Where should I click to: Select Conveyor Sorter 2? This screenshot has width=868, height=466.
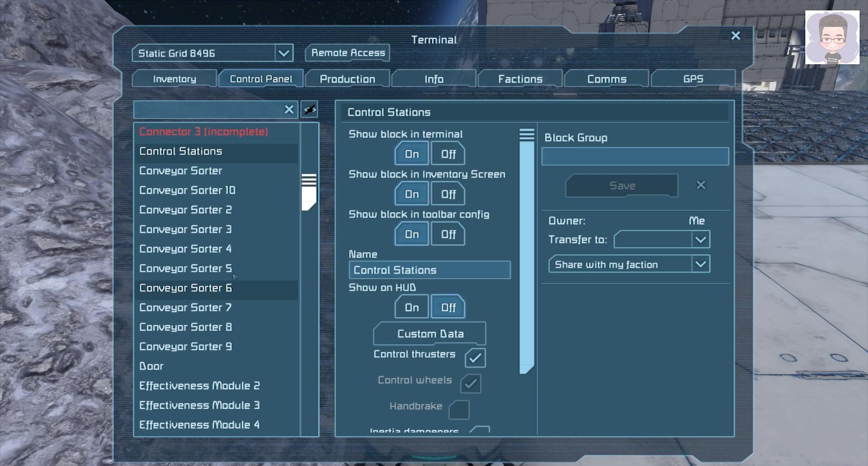point(216,210)
